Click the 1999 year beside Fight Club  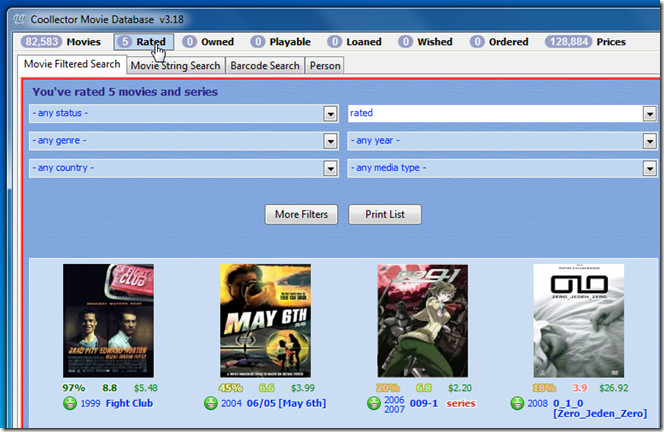(90, 403)
